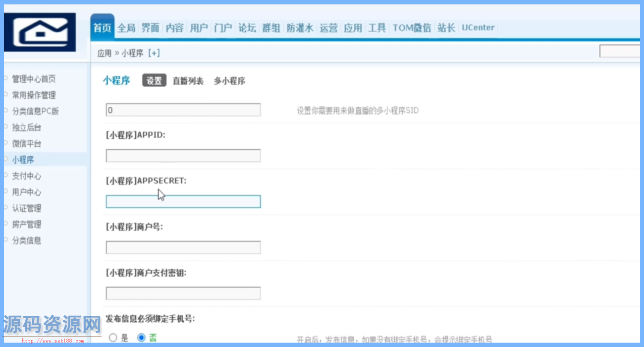Expand the breadcrumb with the [+] control

(x=154, y=53)
